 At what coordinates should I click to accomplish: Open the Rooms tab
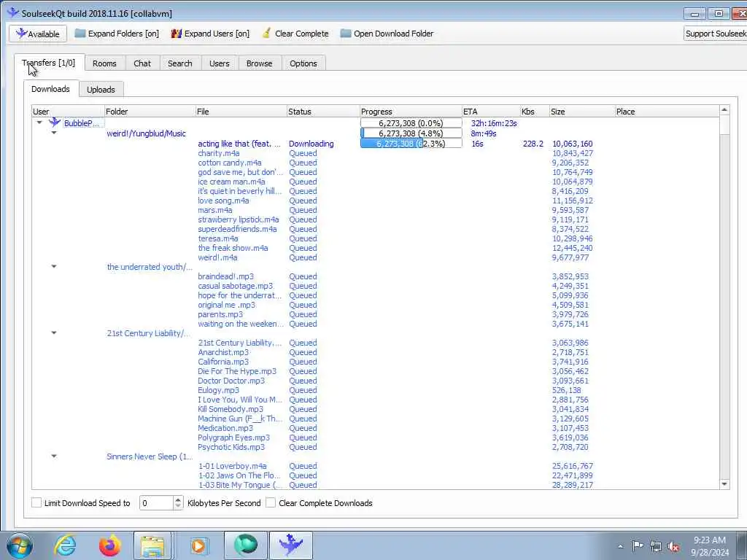point(104,63)
